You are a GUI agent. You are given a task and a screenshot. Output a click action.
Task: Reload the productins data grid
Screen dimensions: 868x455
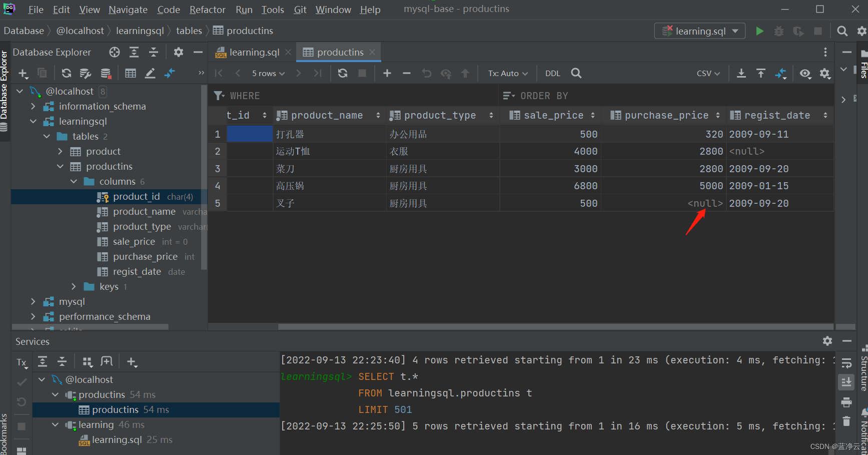pos(343,73)
